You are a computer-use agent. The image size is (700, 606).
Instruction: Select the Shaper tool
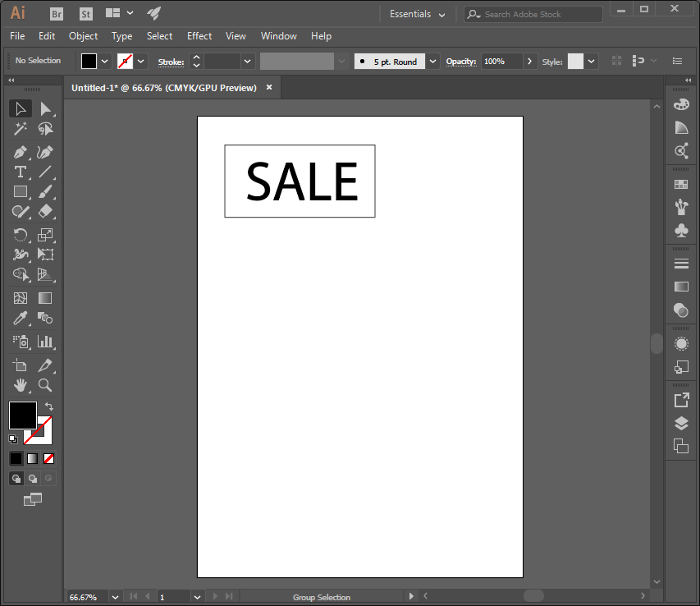20,211
